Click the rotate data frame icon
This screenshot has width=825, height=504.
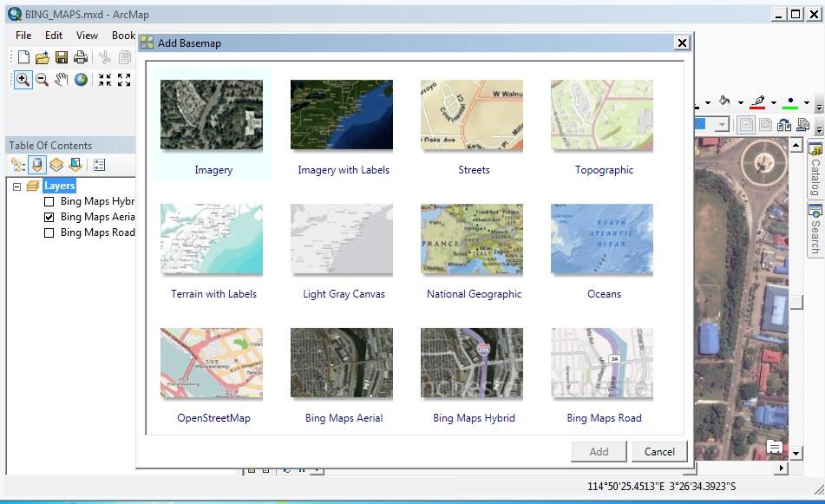pyautogui.click(x=784, y=125)
